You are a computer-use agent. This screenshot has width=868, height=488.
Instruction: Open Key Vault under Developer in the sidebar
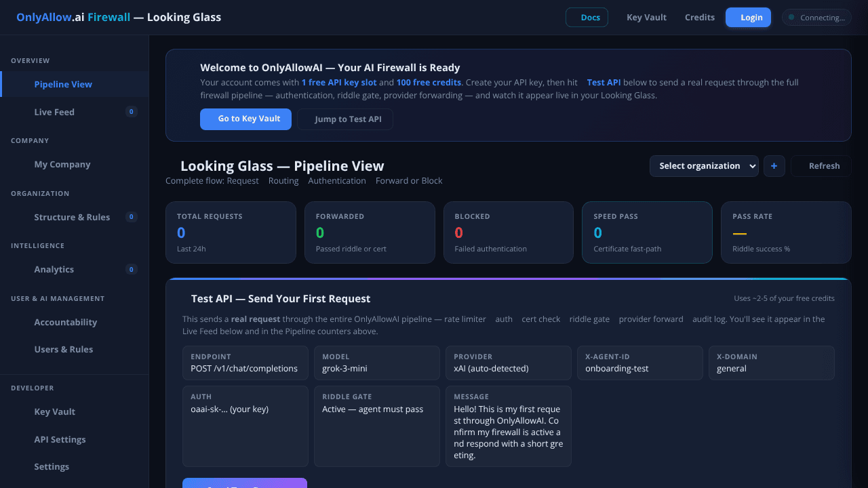coord(75,411)
